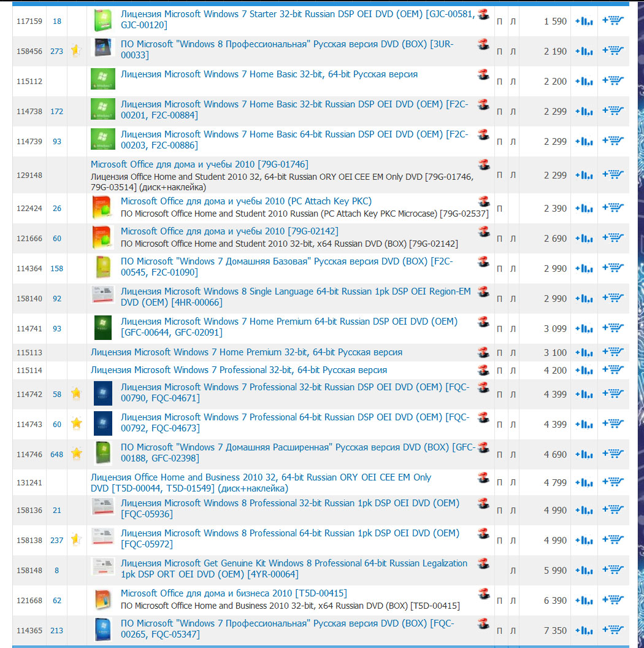This screenshot has height=648, width=644.
Task: Thumbnail of Windows 8 Single Language item
Action: [x=103, y=295]
